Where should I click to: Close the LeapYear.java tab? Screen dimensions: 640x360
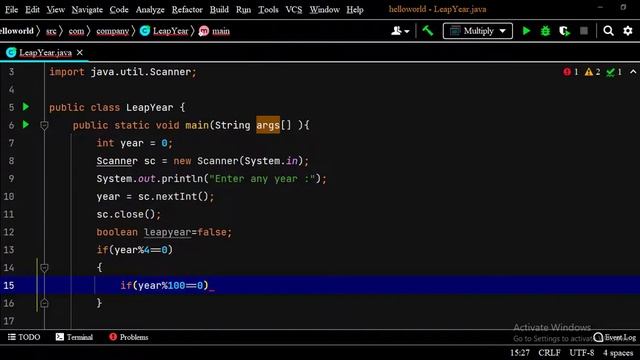click(80, 53)
